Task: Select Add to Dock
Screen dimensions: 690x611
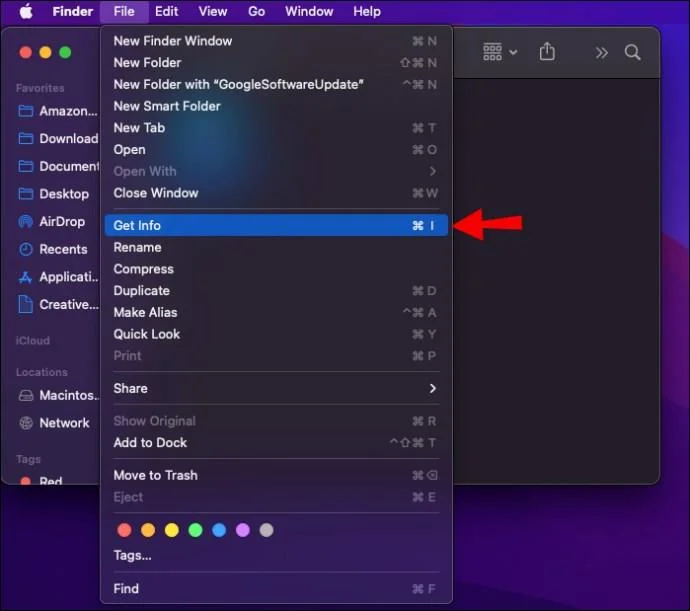Action: tap(276, 442)
